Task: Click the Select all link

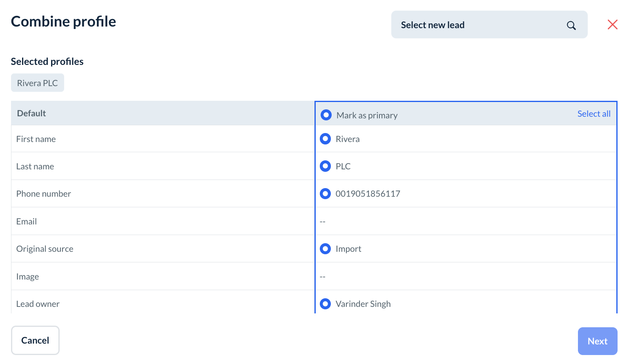Action: point(593,114)
